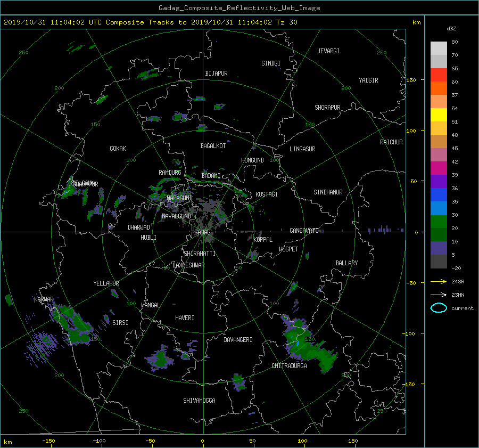
Task: Click the YADGIR city label
Action: point(368,80)
